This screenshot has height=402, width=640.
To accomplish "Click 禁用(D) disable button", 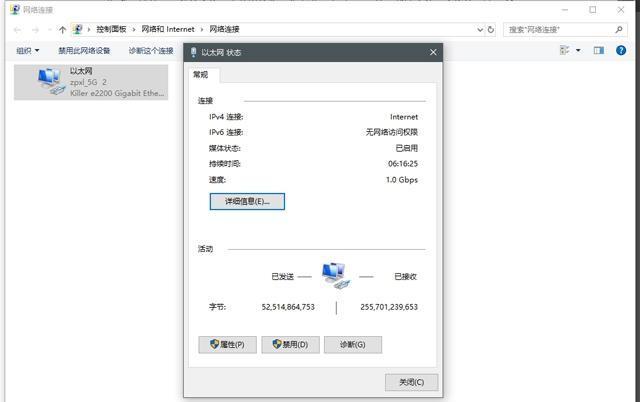I will [x=290, y=345].
